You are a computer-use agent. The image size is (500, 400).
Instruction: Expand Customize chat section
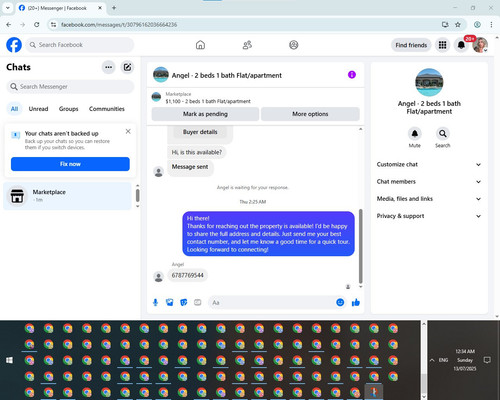tap(429, 164)
